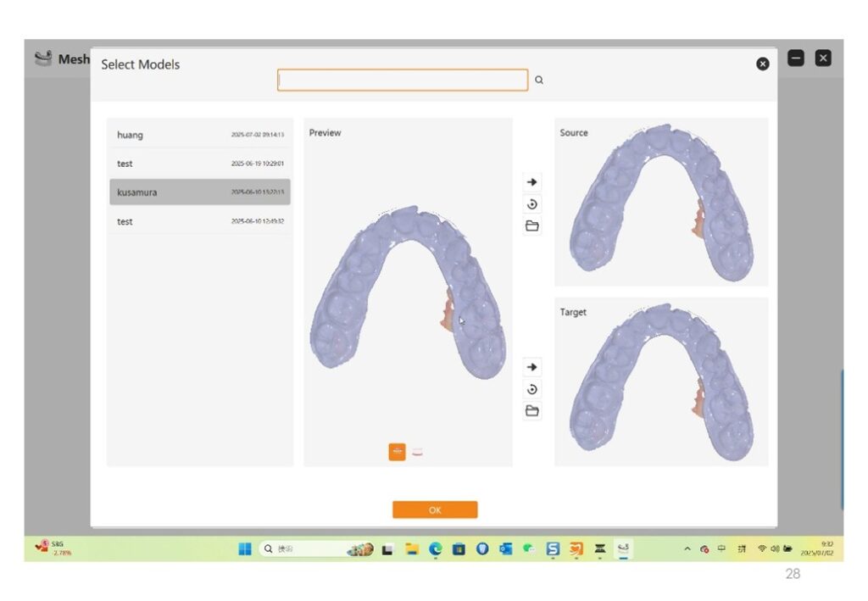The height and width of the screenshot is (601, 868).
Task: Expand the system tray hidden icons chevron
Action: (687, 549)
